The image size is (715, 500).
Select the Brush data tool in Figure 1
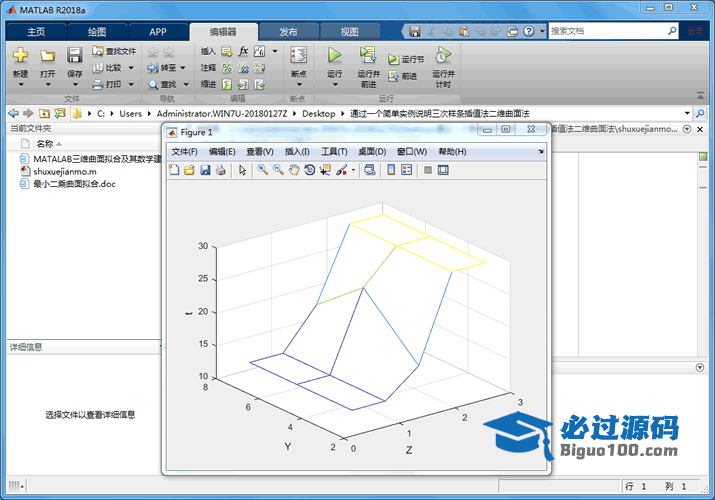coord(341,170)
